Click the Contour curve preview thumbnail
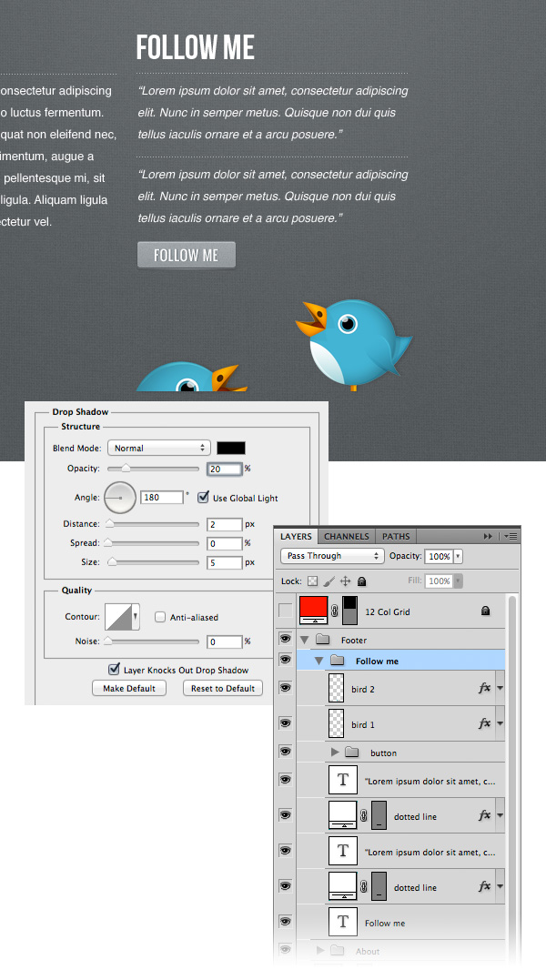This screenshot has height=980, width=546. click(x=118, y=617)
